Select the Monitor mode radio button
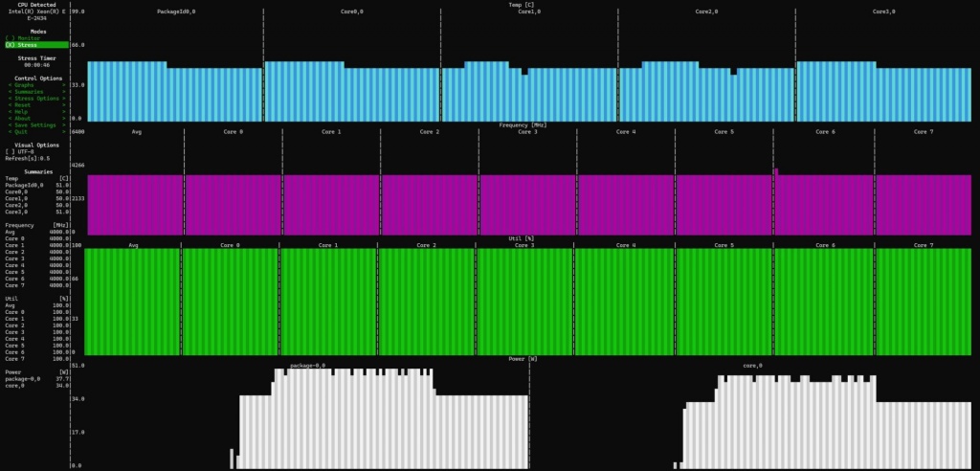This screenshot has width=980, height=471. pyautogui.click(x=29, y=38)
